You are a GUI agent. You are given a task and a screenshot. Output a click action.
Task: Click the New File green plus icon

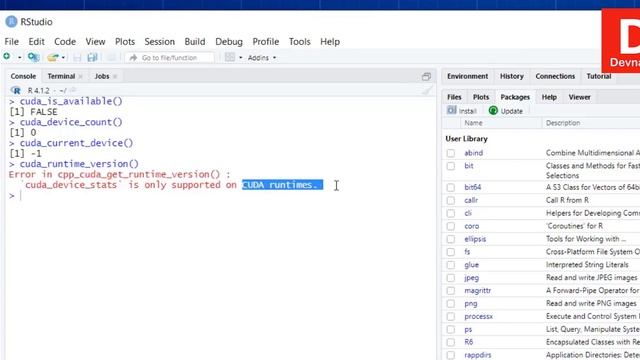coord(7,57)
